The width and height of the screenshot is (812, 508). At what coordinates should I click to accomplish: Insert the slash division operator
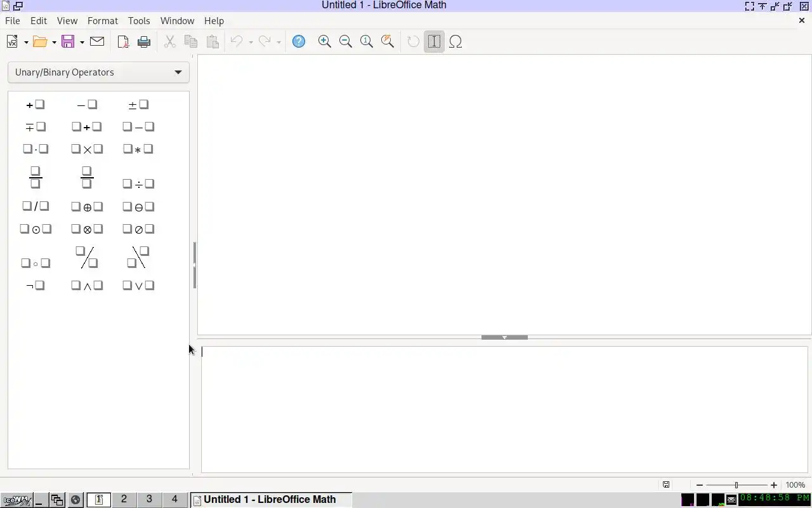[36, 206]
